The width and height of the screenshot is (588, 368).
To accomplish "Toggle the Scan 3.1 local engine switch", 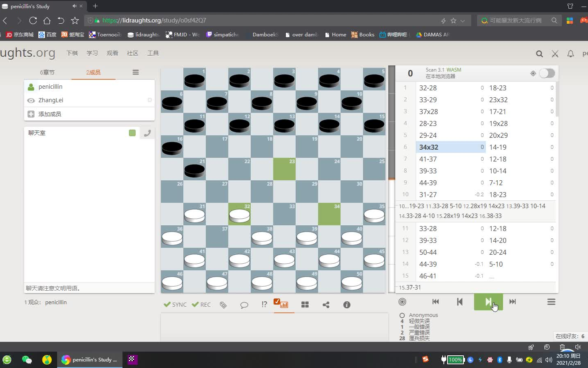I will point(547,73).
